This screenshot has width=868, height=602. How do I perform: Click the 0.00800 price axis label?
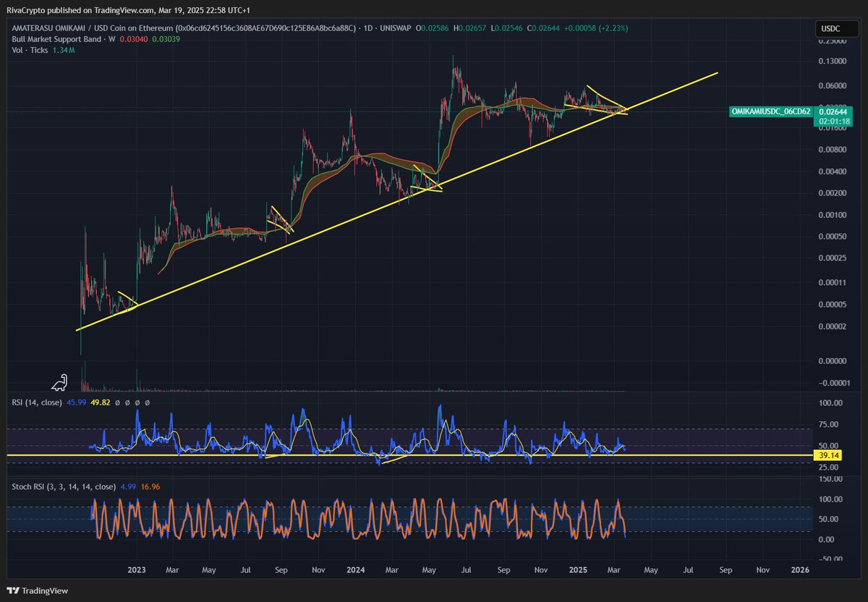833,150
